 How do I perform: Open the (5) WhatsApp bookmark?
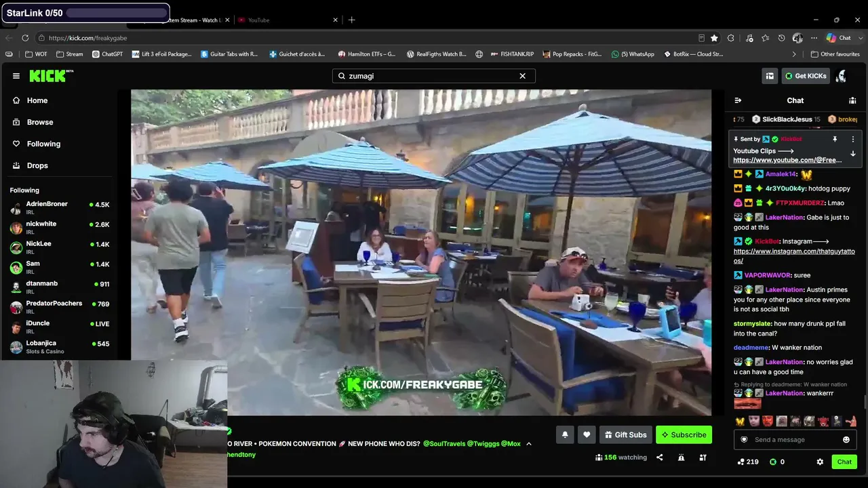point(633,54)
